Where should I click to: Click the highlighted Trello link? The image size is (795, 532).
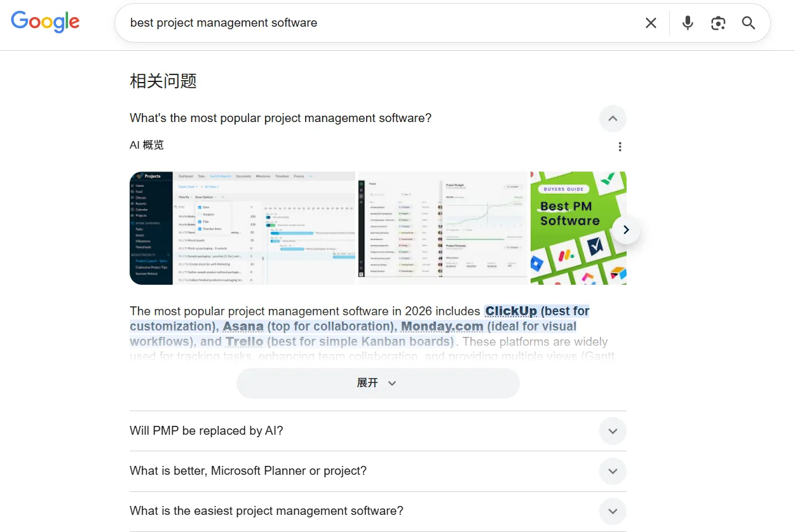244,342
